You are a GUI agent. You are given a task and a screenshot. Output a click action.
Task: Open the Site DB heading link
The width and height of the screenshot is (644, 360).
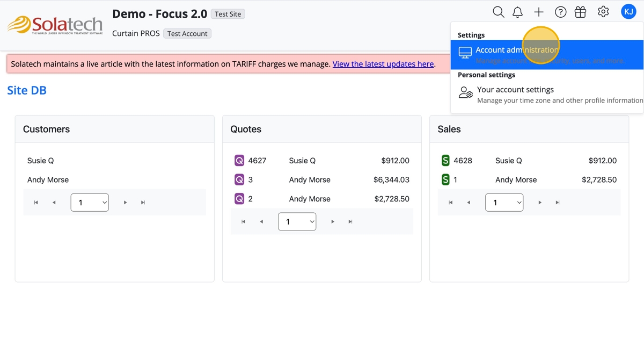click(x=27, y=90)
